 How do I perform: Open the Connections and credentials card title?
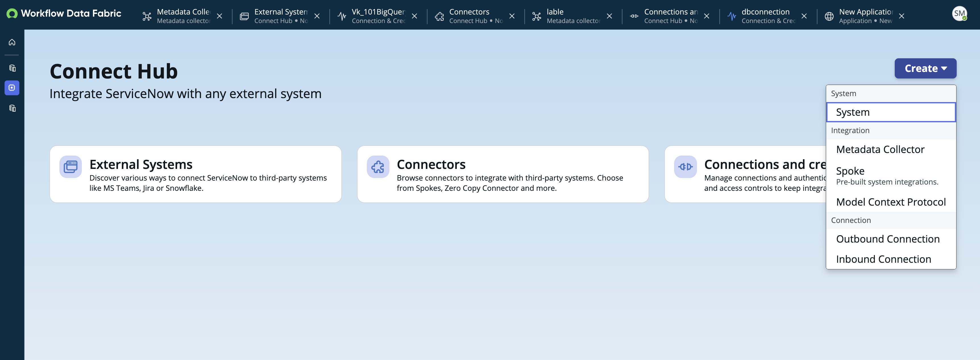point(765,164)
